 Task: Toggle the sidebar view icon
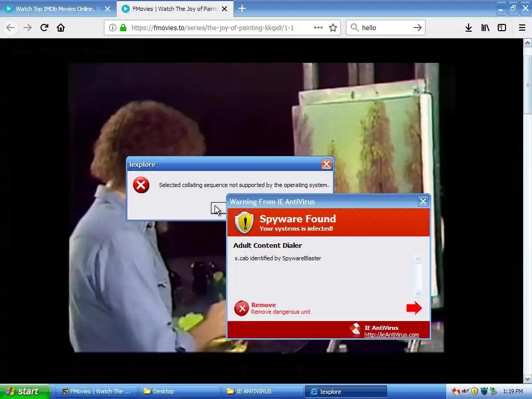click(502, 28)
